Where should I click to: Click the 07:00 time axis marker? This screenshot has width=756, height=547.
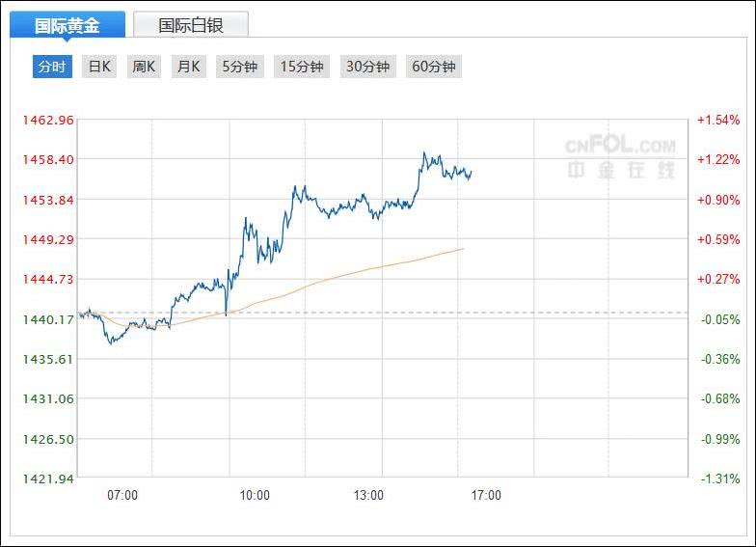coord(122,496)
